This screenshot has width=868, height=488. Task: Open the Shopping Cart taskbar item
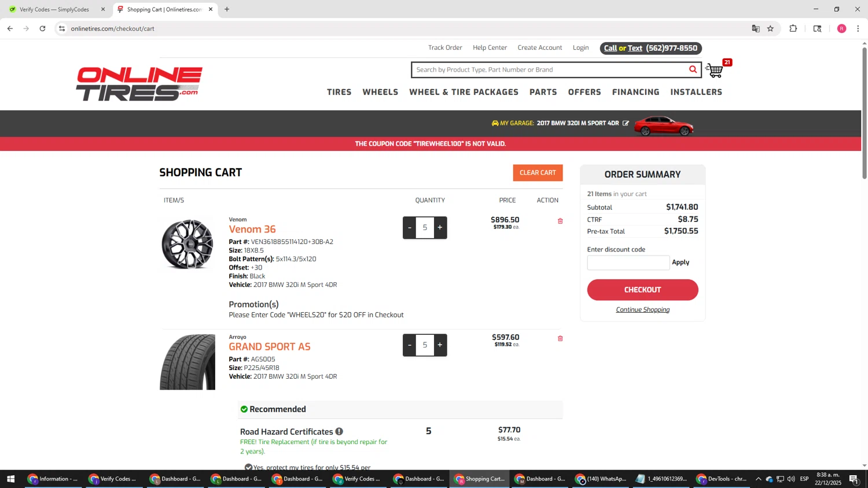click(x=480, y=479)
